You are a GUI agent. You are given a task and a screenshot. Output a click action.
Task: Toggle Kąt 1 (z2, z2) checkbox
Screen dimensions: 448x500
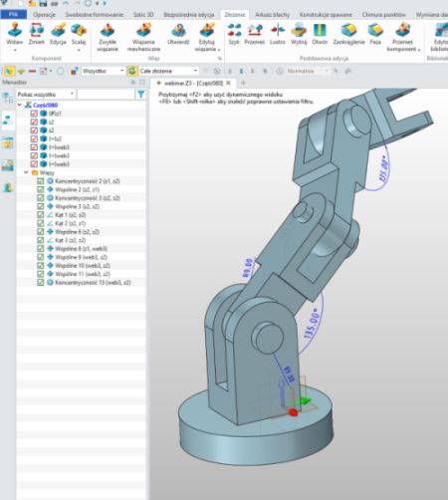click(40, 215)
